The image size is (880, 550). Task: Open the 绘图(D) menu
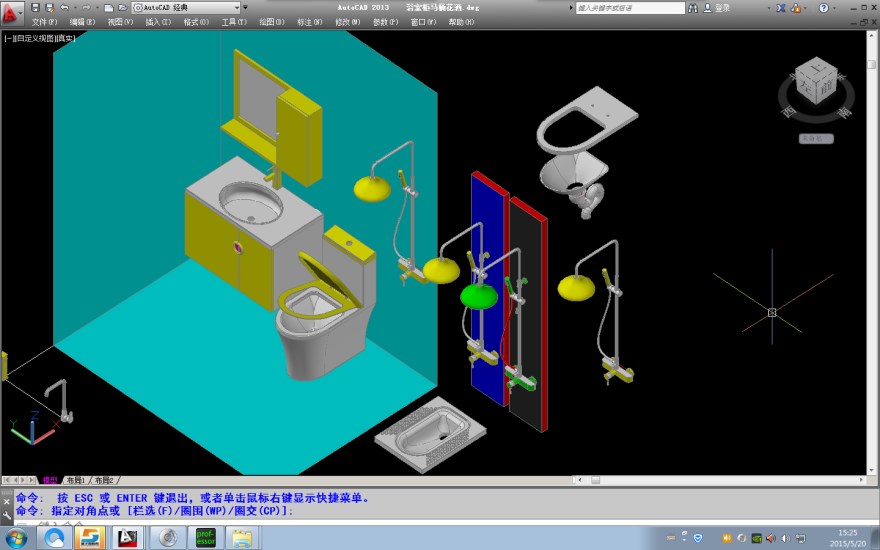(x=272, y=21)
